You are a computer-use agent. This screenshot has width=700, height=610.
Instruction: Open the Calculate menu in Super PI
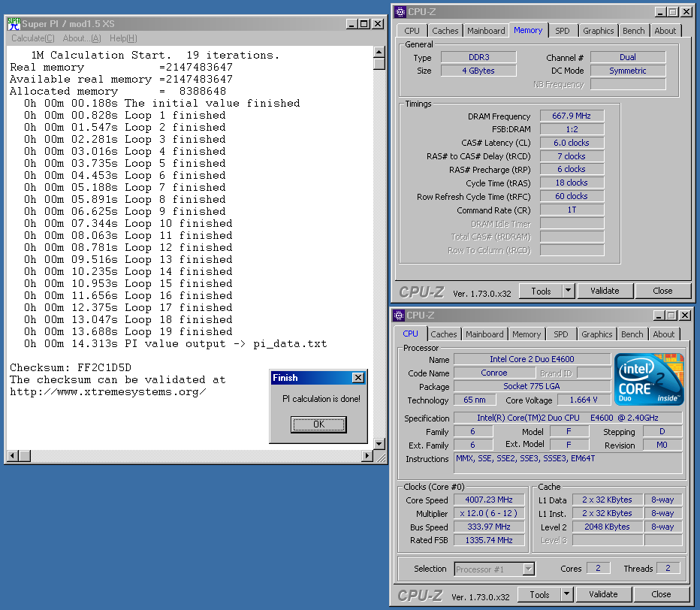click(32, 38)
